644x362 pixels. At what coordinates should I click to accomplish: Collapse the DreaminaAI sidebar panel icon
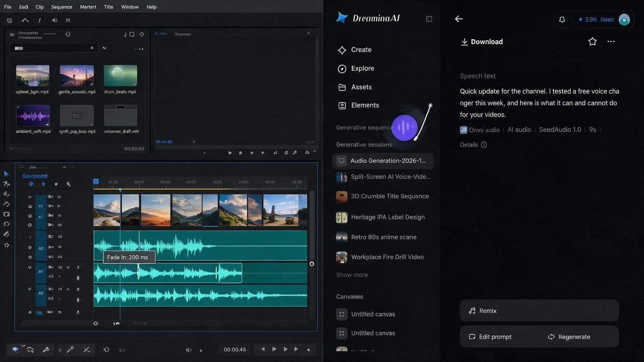tap(429, 19)
